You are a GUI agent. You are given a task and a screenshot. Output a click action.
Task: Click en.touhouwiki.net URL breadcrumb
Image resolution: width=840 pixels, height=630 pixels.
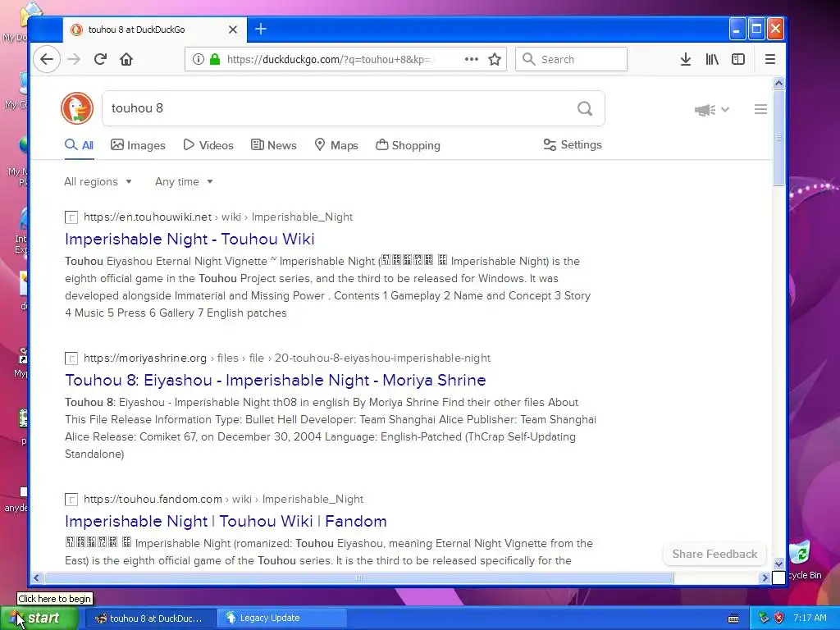click(218, 217)
